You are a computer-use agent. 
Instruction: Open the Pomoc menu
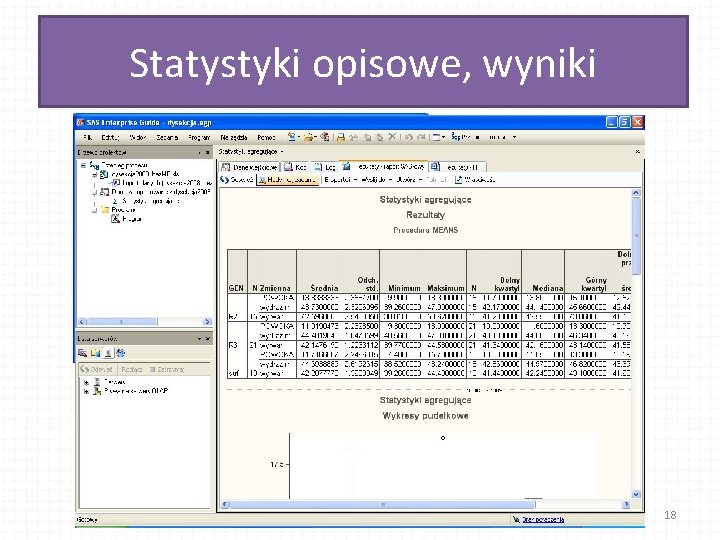[266, 137]
